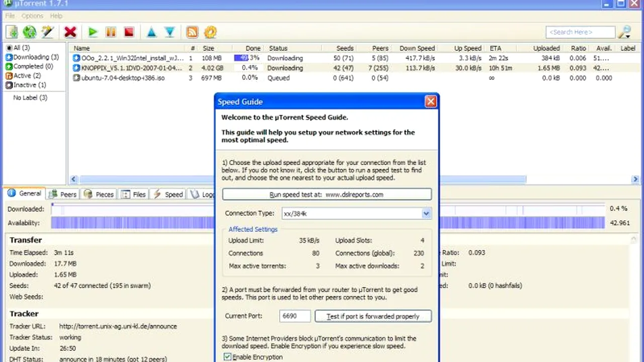
Task: Run speed test at www.dslreports.com
Action: tap(327, 195)
